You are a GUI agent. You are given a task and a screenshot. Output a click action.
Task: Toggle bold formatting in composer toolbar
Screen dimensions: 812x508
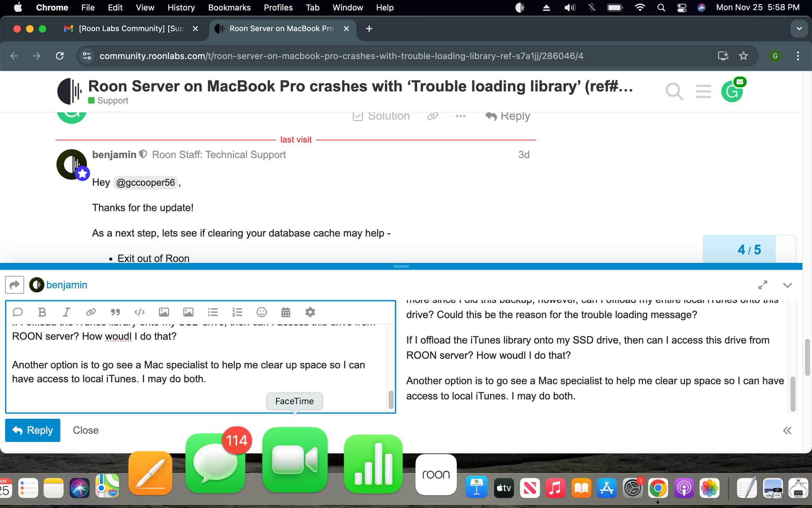(42, 312)
